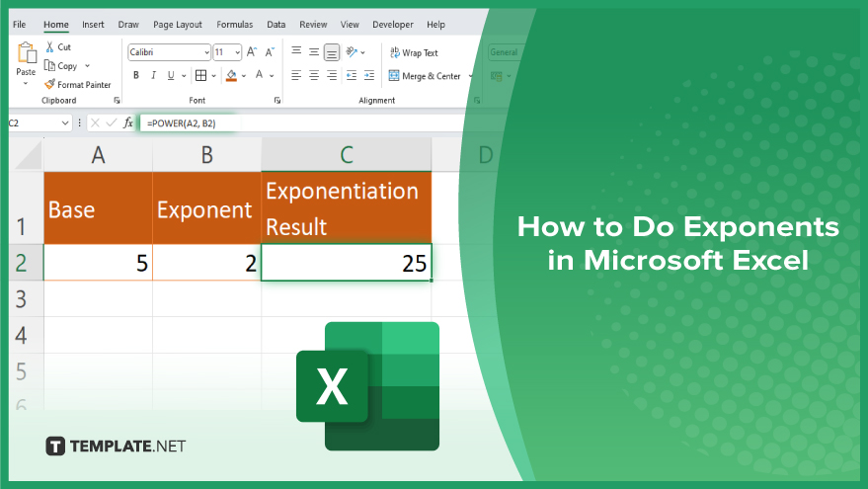Select cell C2 with value 25
Screen dimensions: 868x489
(347, 263)
